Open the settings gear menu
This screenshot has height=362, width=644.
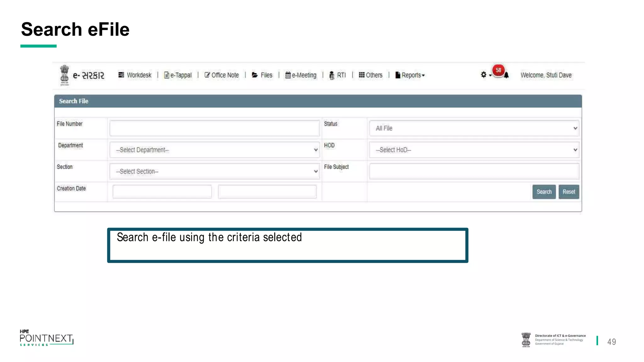tap(484, 75)
